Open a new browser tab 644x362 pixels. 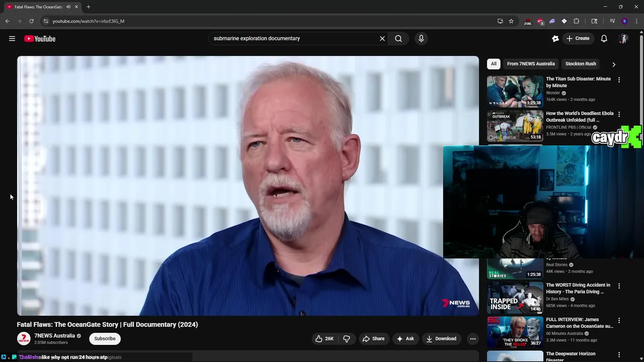click(x=89, y=7)
